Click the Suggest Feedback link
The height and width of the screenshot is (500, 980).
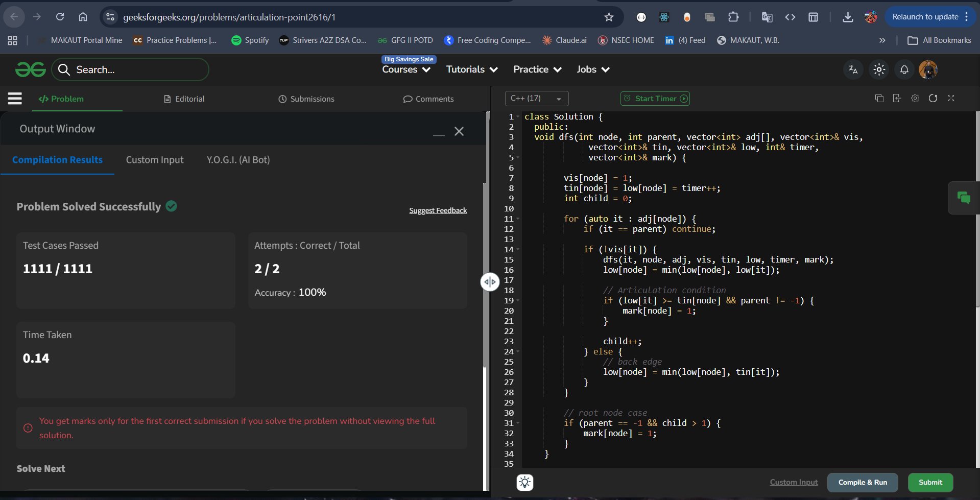[438, 210]
